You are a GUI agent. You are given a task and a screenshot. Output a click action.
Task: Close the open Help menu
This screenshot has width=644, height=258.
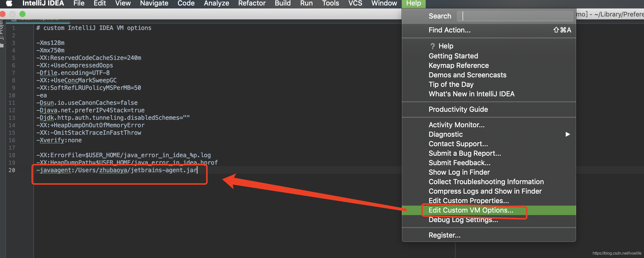[413, 3]
